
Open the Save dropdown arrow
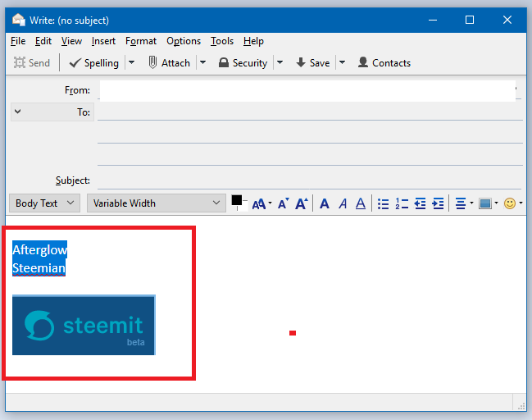tap(343, 63)
